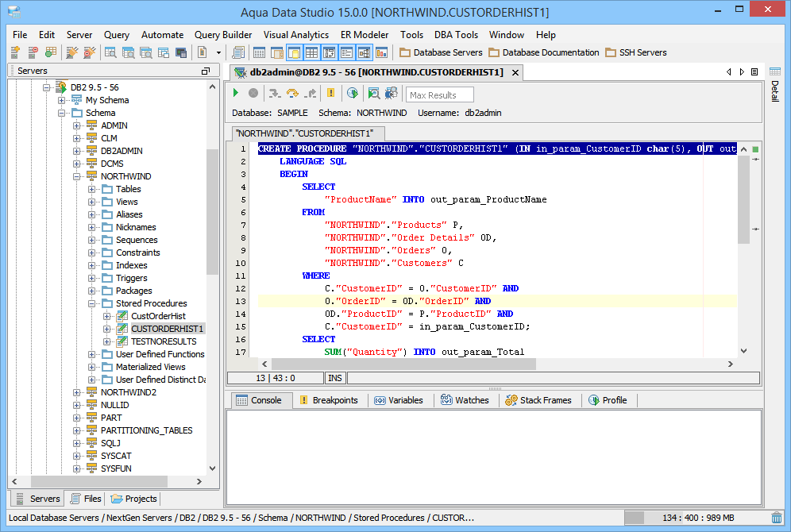Click the Step Over debug icon
This screenshot has height=532, width=791.
tap(292, 94)
